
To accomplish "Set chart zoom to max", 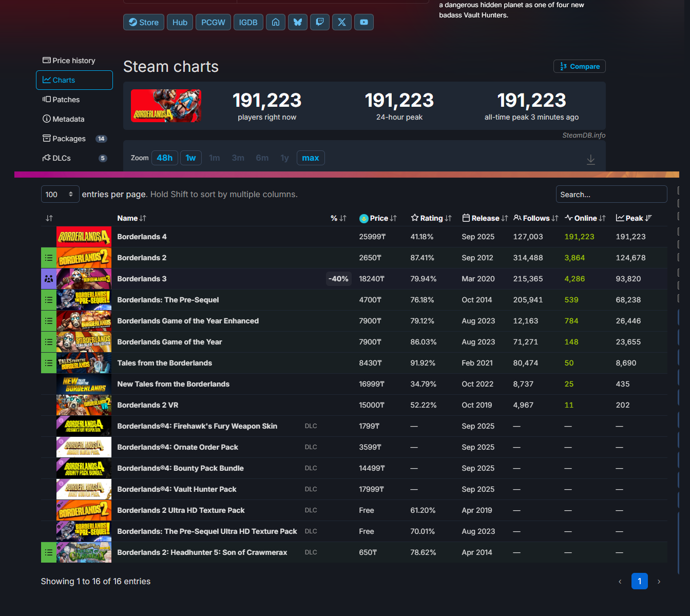I will pos(311,158).
